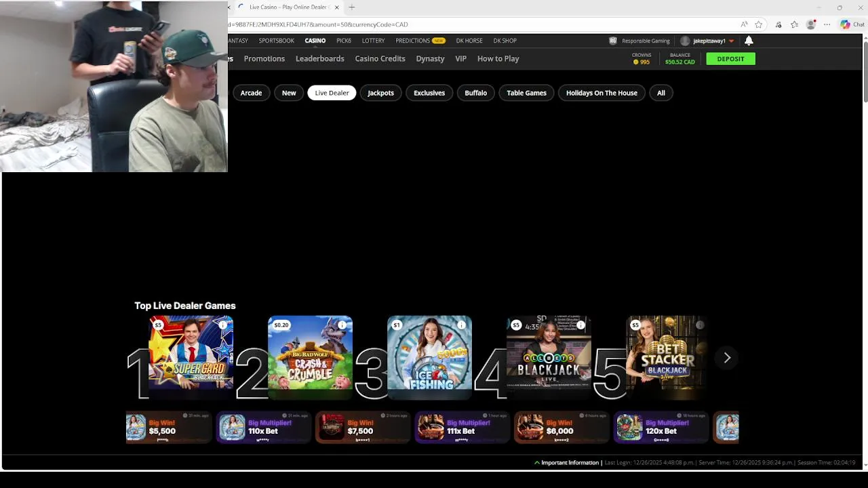
Task: Open the Leaderboards link
Action: tap(319, 59)
